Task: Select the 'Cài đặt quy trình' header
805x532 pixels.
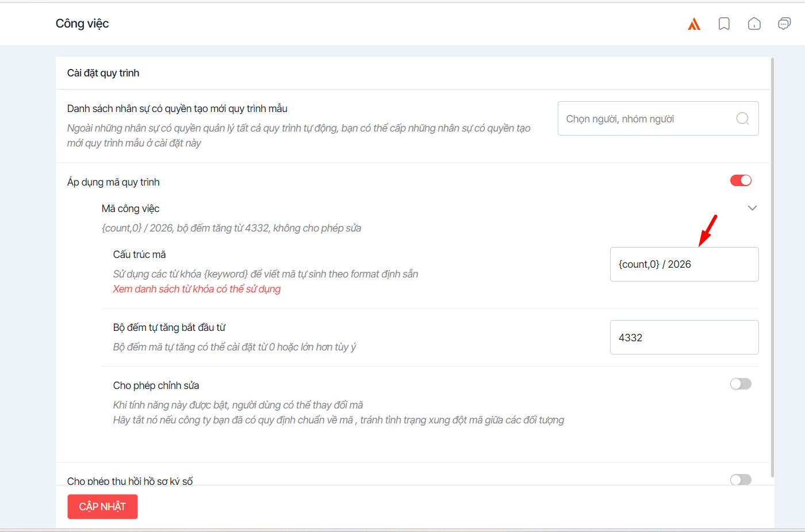Action: point(103,73)
